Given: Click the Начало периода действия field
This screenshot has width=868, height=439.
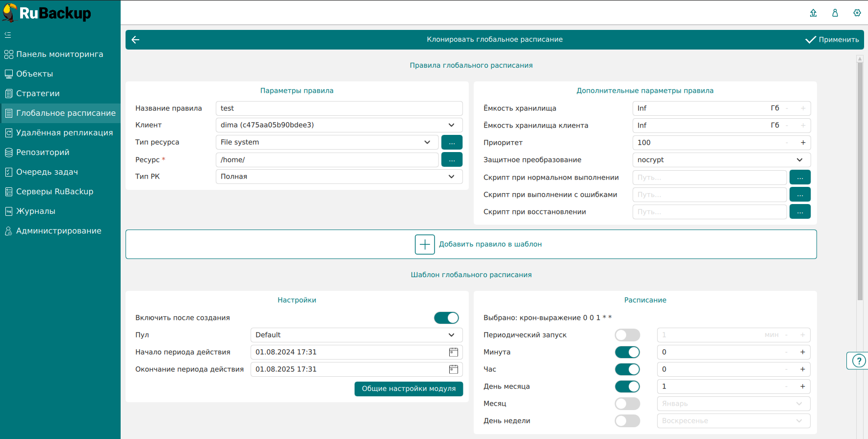Looking at the screenshot, I should pos(357,352).
